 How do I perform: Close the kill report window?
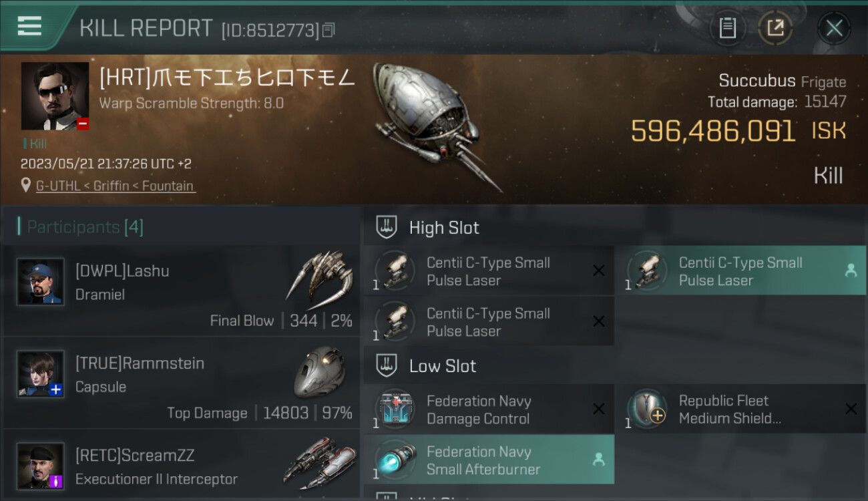[x=834, y=28]
